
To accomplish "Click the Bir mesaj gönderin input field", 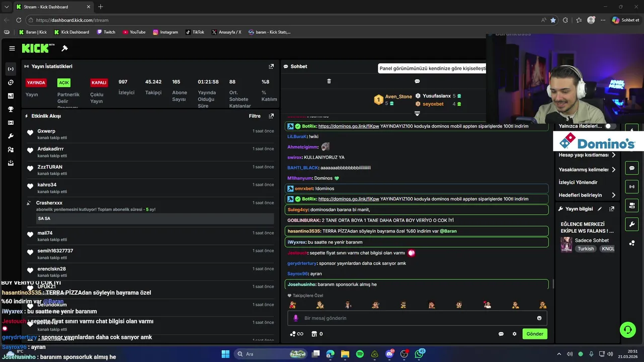I will click(x=417, y=318).
